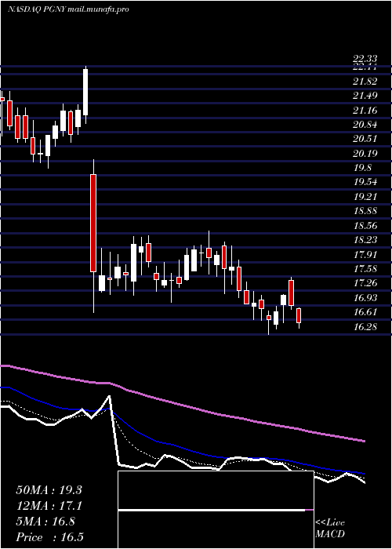Click the 12MA : 17.1 readout
Viewport: 392px width, 549px height.
coord(49,506)
